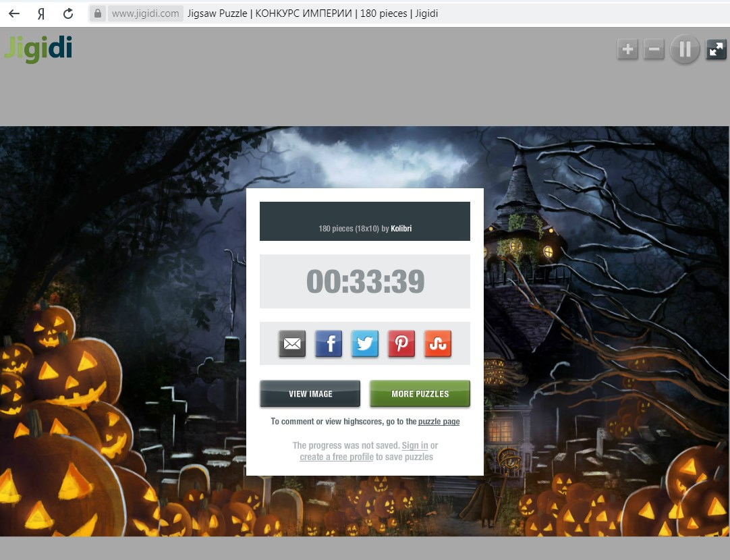Click the padlock site security icon
This screenshot has height=560, width=730.
(x=97, y=13)
